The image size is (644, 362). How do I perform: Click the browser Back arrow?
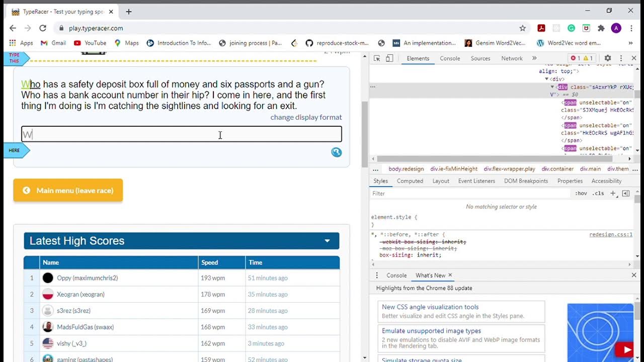click(13, 28)
